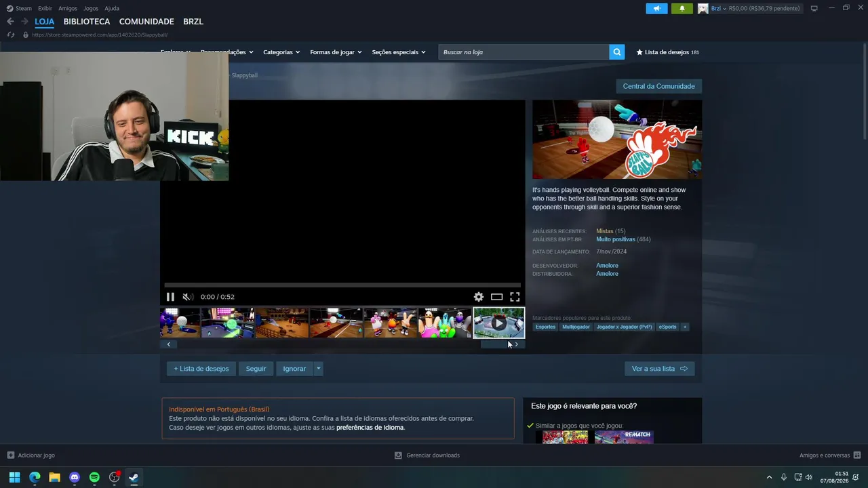
Task: Expand the Seções especiais dropdown
Action: click(x=399, y=52)
